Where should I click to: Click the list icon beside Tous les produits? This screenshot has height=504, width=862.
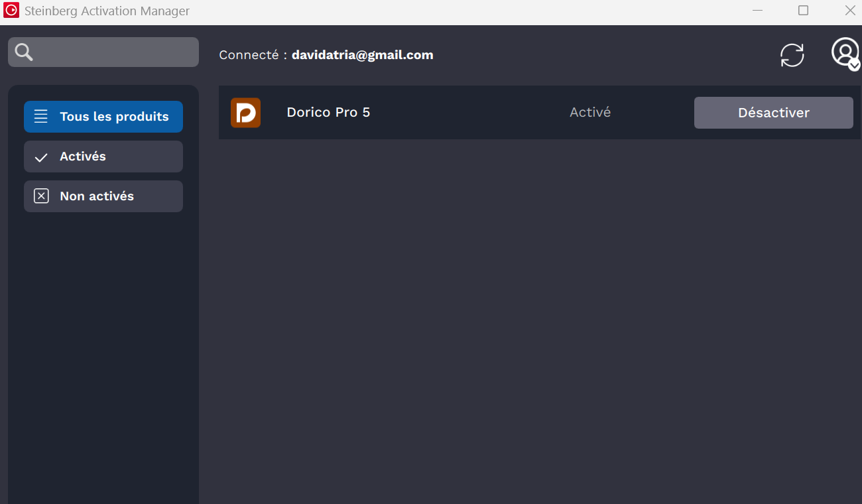(x=40, y=116)
